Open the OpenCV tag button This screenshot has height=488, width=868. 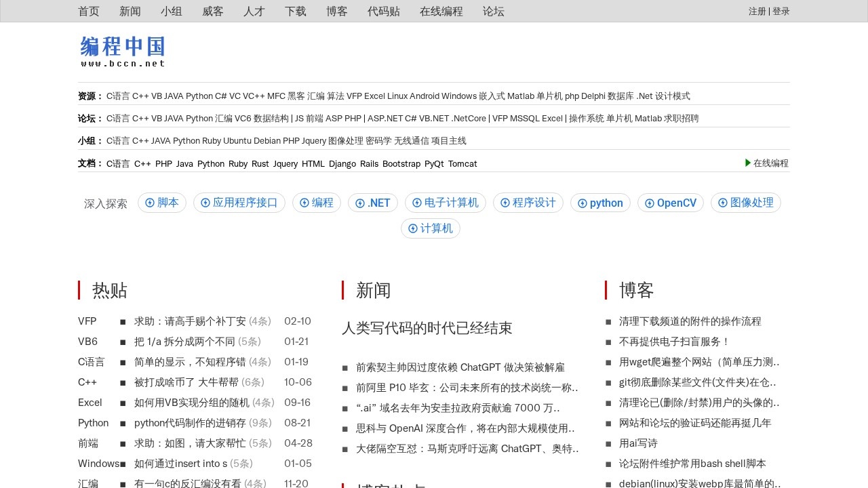coord(671,203)
